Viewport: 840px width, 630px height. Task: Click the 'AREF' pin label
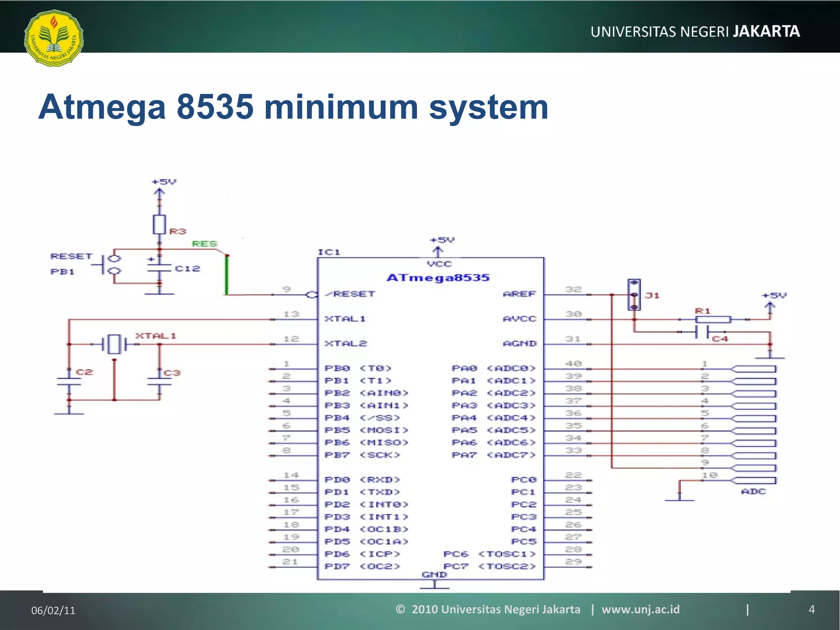[x=519, y=294]
